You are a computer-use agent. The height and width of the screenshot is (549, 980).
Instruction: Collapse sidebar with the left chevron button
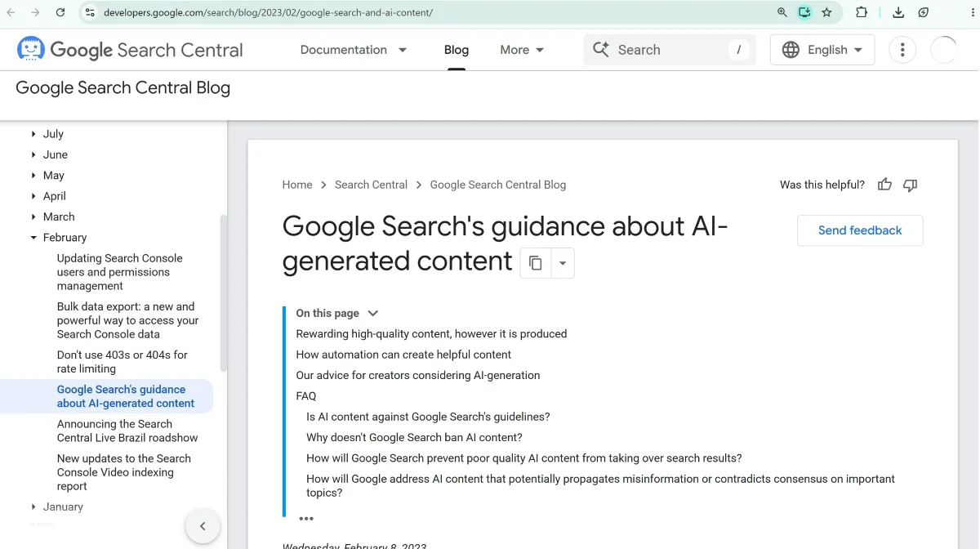click(x=203, y=526)
